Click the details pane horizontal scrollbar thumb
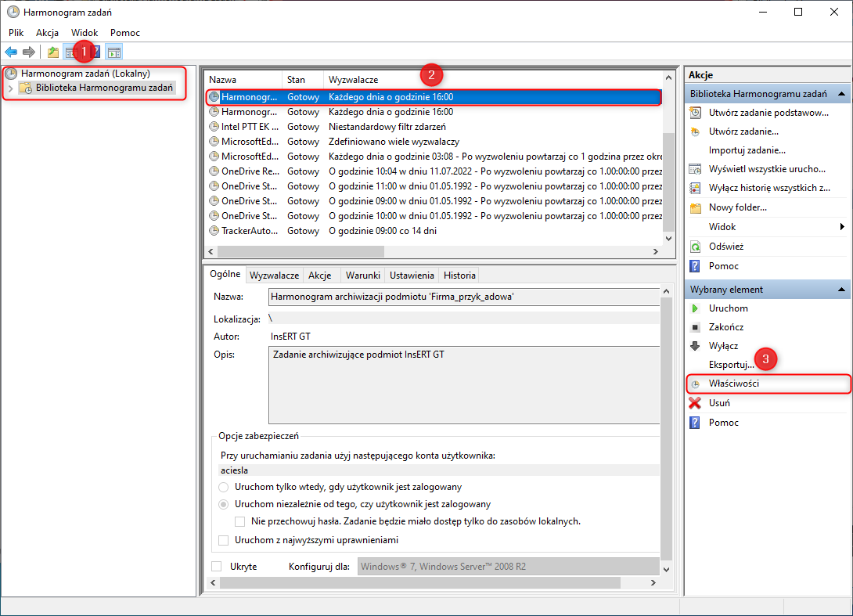853x616 pixels. pyautogui.click(x=420, y=582)
